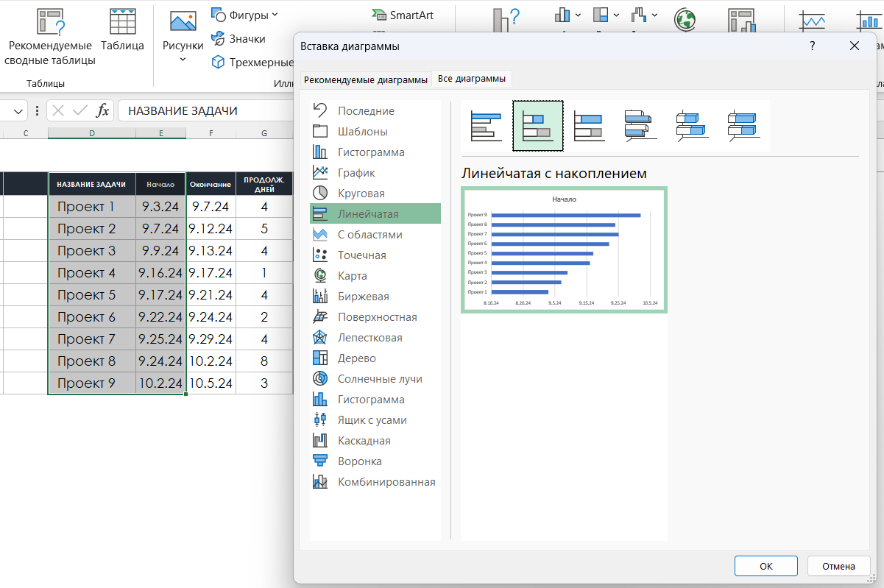Open the globe Maps chart icon
The image size is (884, 588).
pyautogui.click(x=685, y=21)
